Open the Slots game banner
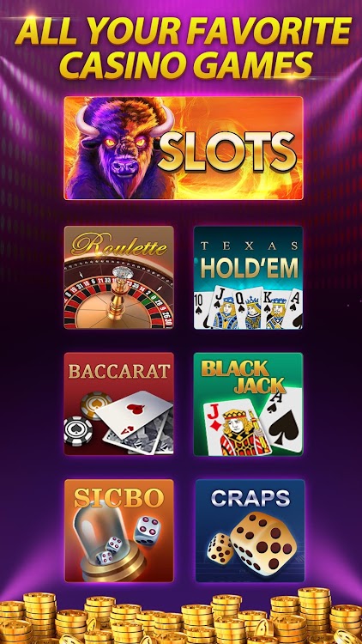 [184, 149]
